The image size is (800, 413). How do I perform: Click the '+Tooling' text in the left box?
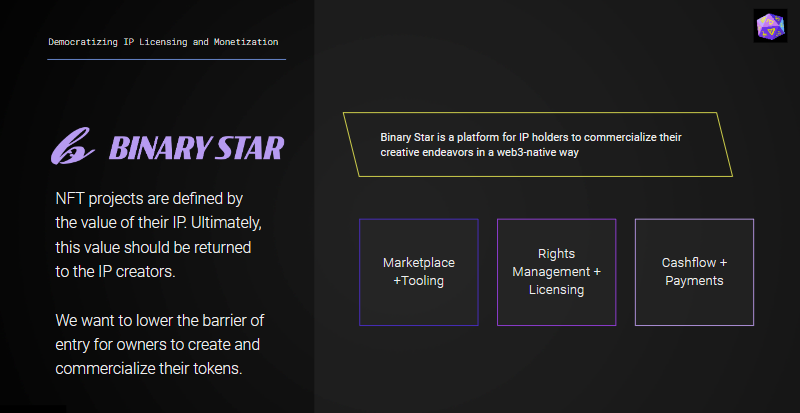pos(418,281)
